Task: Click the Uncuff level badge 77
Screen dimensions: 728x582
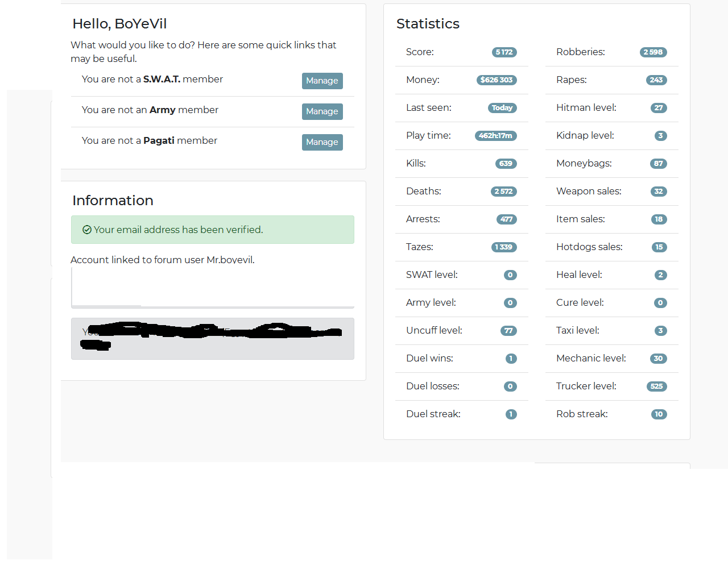Action: pos(508,331)
